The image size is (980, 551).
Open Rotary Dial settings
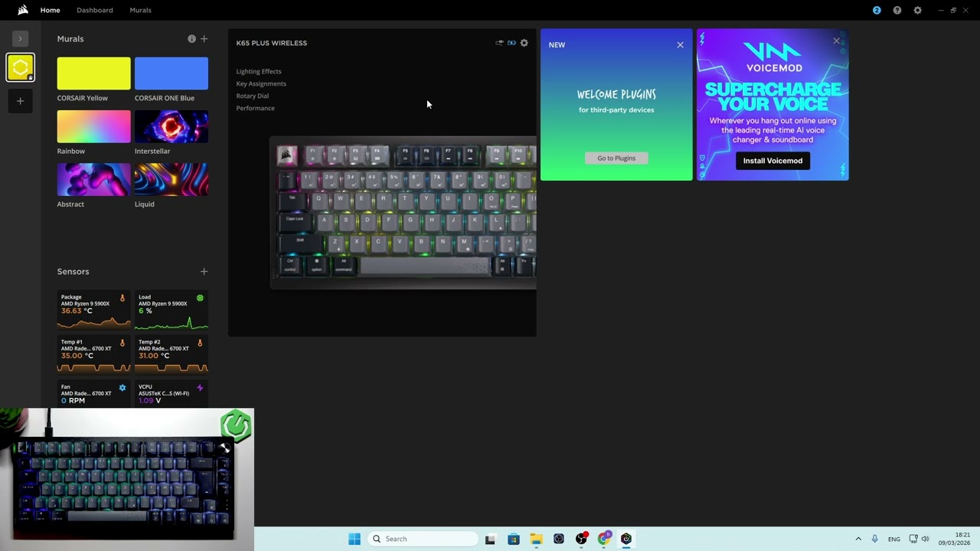(253, 96)
